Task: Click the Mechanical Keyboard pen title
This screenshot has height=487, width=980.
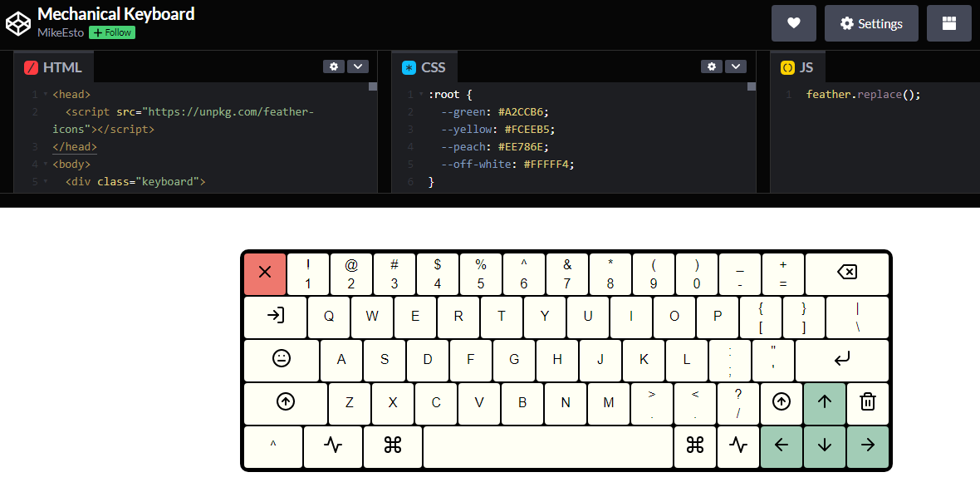Action: 115,14
